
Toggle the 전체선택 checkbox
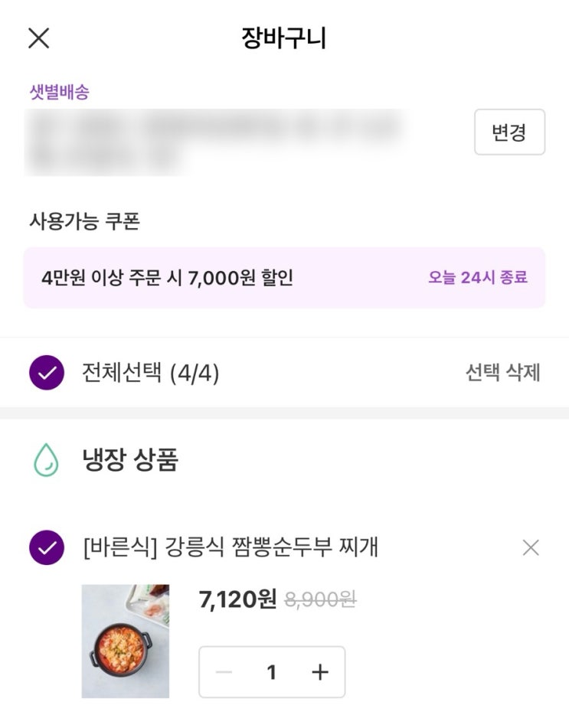[x=47, y=373]
